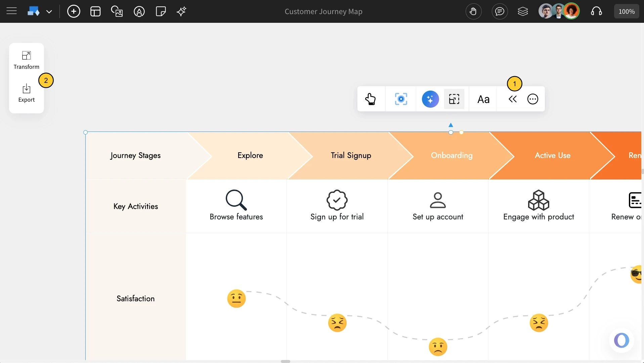Start the headphones audio session
Image resolution: width=644 pixels, height=363 pixels.
[x=596, y=11]
